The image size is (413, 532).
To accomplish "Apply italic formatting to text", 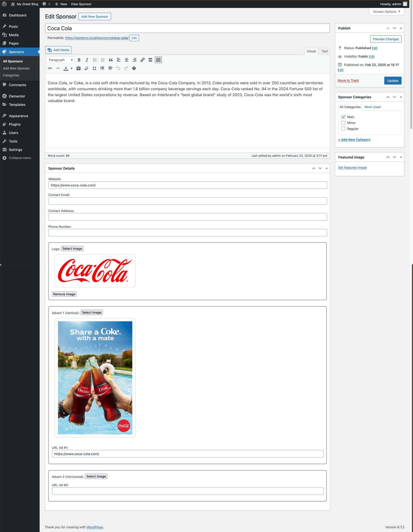I will 87,60.
